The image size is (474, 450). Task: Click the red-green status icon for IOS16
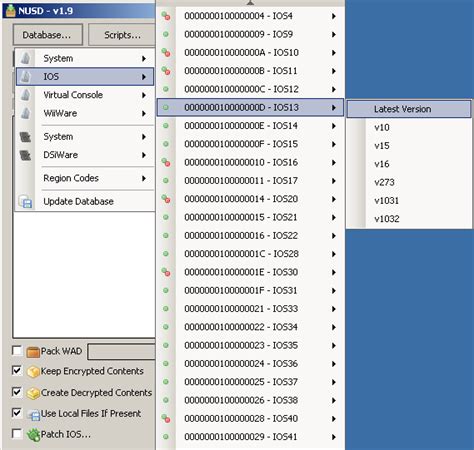point(166,162)
